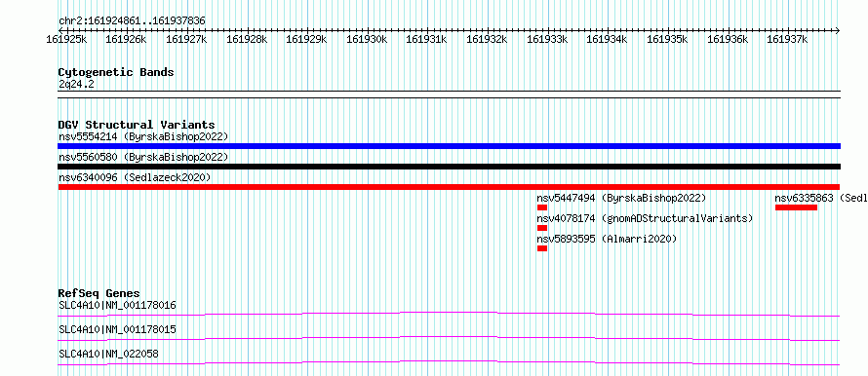This screenshot has height=376, width=868.
Task: Click the 161930k ruler label
Action: point(367,39)
